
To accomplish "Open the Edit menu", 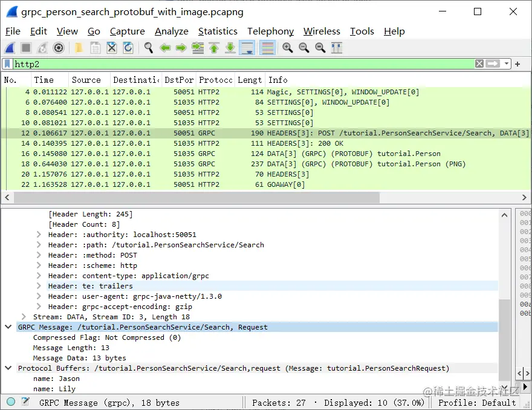I will click(x=38, y=31).
